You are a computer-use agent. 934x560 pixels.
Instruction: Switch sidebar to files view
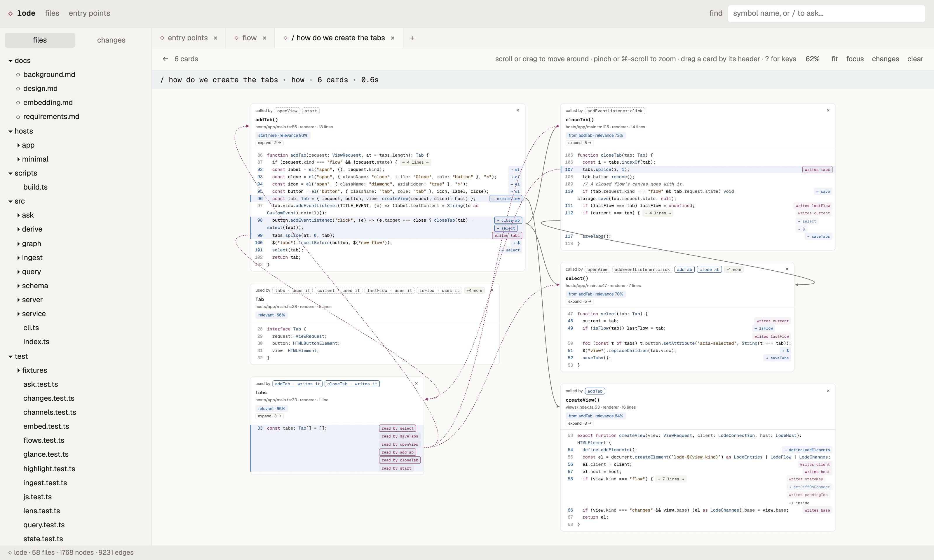40,40
